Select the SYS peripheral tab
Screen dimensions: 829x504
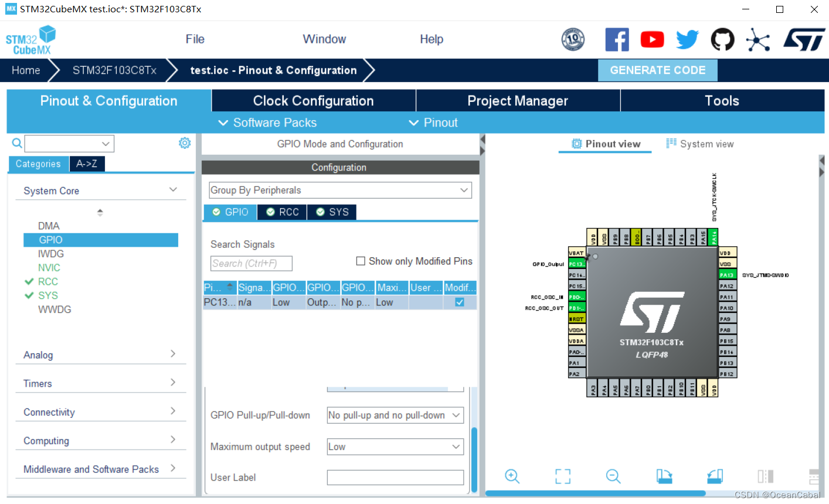click(x=332, y=212)
